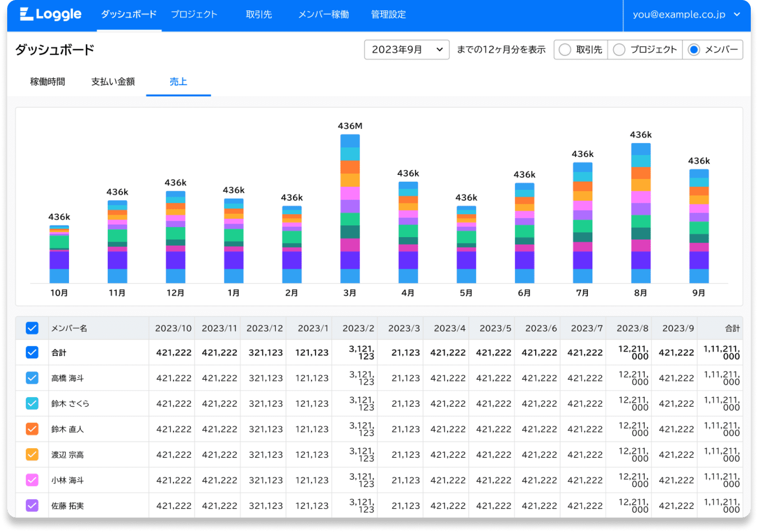
Task: Go to 取引先 in the top navigation
Action: pyautogui.click(x=259, y=14)
